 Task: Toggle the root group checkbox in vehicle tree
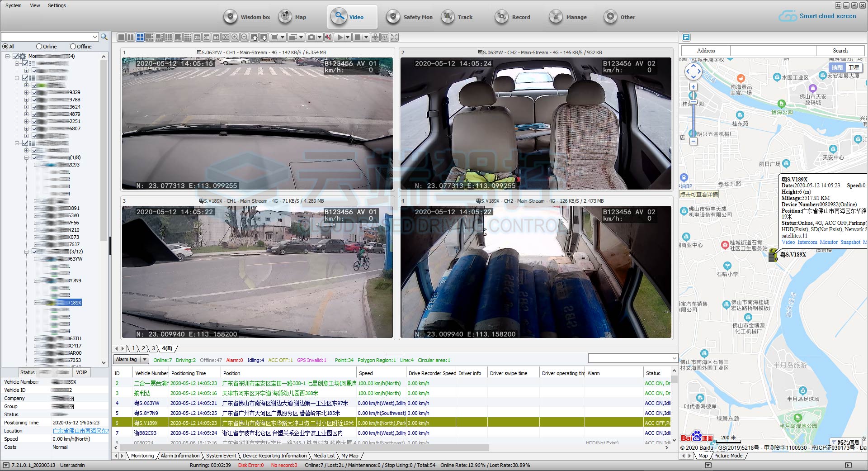coord(16,56)
